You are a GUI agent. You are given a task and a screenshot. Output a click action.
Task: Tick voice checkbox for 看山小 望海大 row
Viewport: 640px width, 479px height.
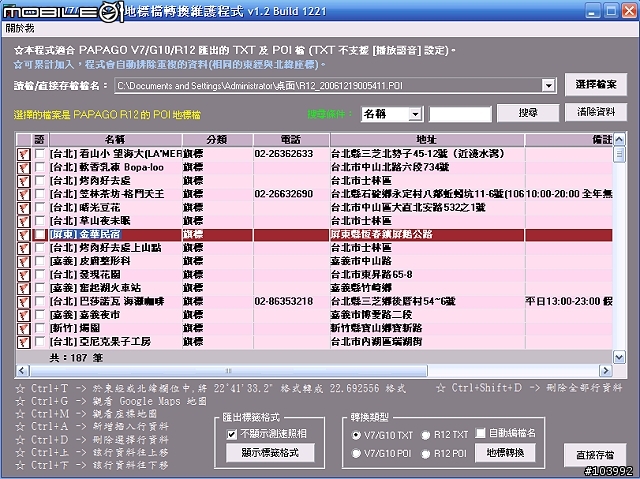click(40, 154)
